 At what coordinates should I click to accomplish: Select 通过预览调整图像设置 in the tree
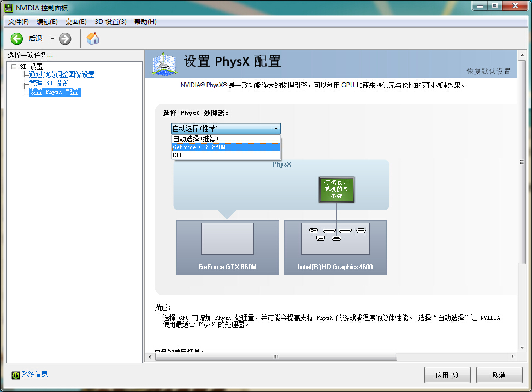tap(62, 74)
